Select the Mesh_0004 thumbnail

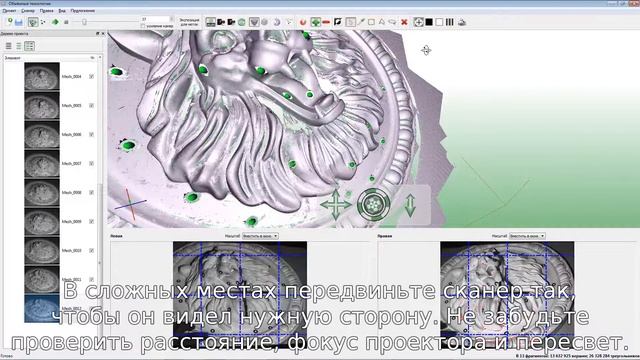pyautogui.click(x=42, y=76)
